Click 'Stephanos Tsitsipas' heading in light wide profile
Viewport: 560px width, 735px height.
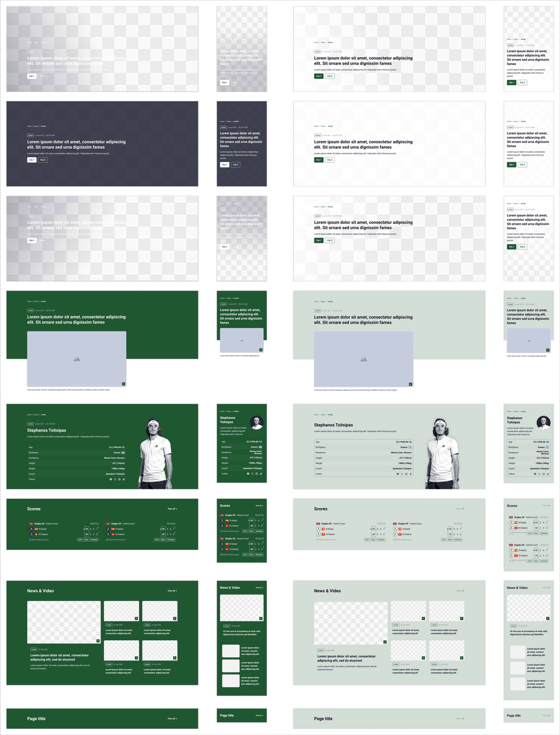point(333,425)
